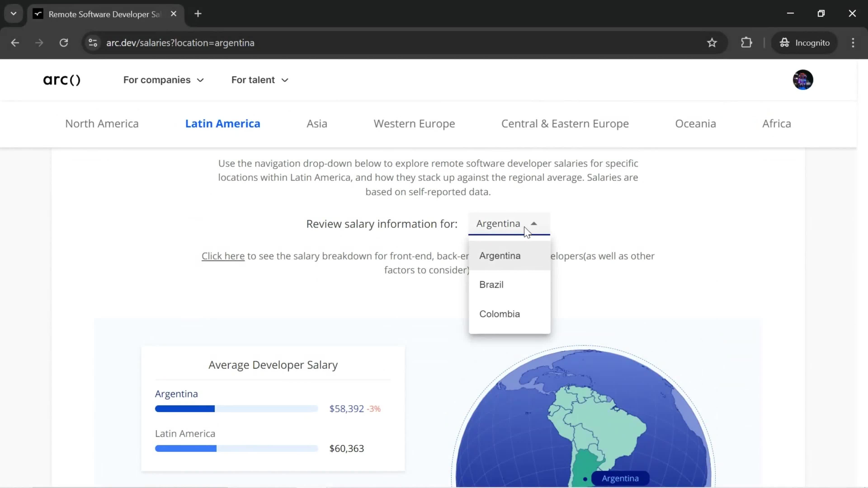Viewport: 868px width, 488px height.
Task: Click the arc() logo icon
Action: (x=62, y=79)
